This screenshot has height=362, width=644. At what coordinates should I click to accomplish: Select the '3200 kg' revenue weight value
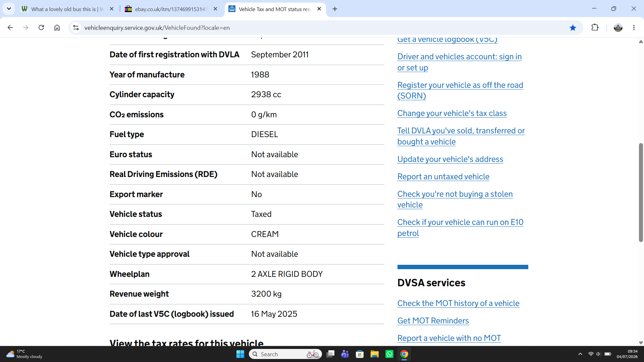tap(266, 294)
